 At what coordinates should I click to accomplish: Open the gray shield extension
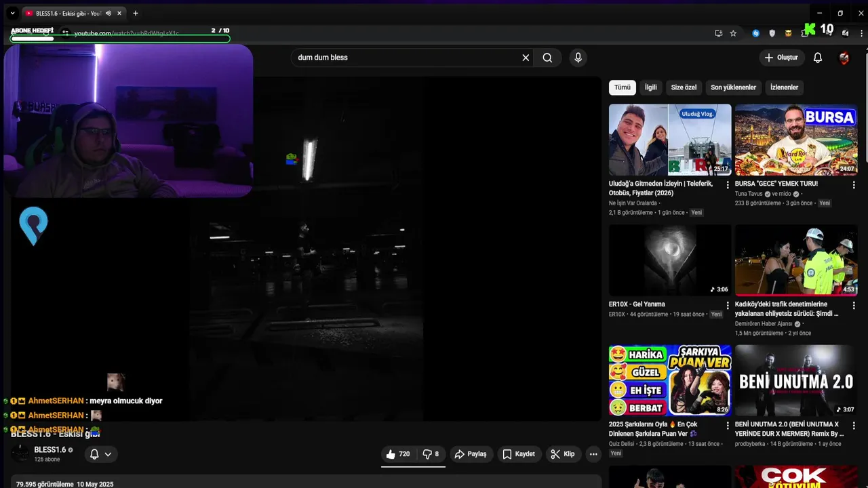point(772,33)
